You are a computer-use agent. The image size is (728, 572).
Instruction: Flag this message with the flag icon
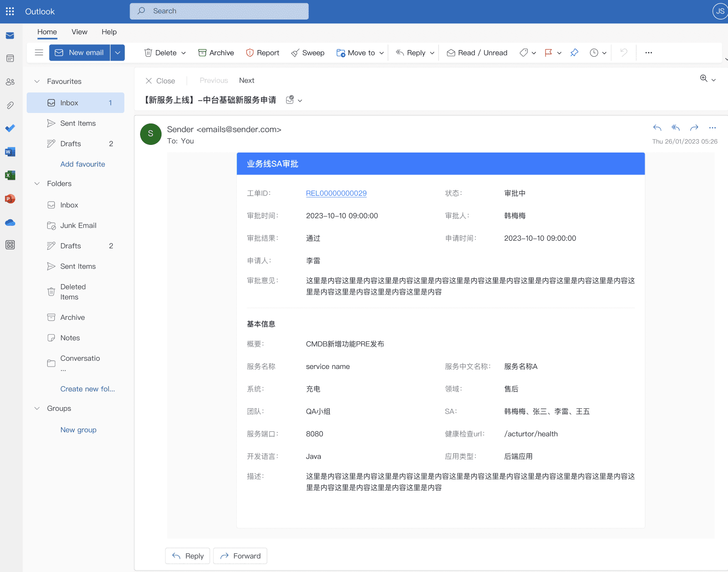(548, 53)
